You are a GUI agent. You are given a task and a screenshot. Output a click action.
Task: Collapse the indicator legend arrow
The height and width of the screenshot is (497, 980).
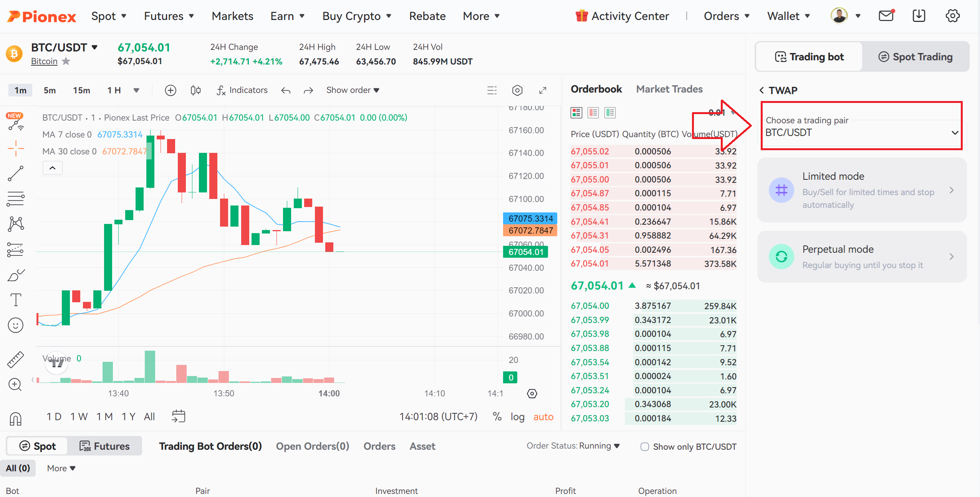point(53,168)
